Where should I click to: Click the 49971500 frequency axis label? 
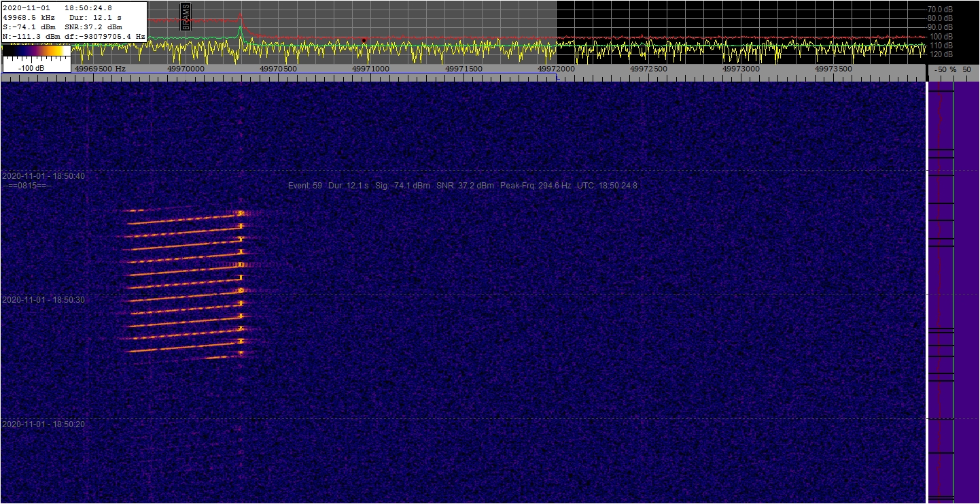463,69
